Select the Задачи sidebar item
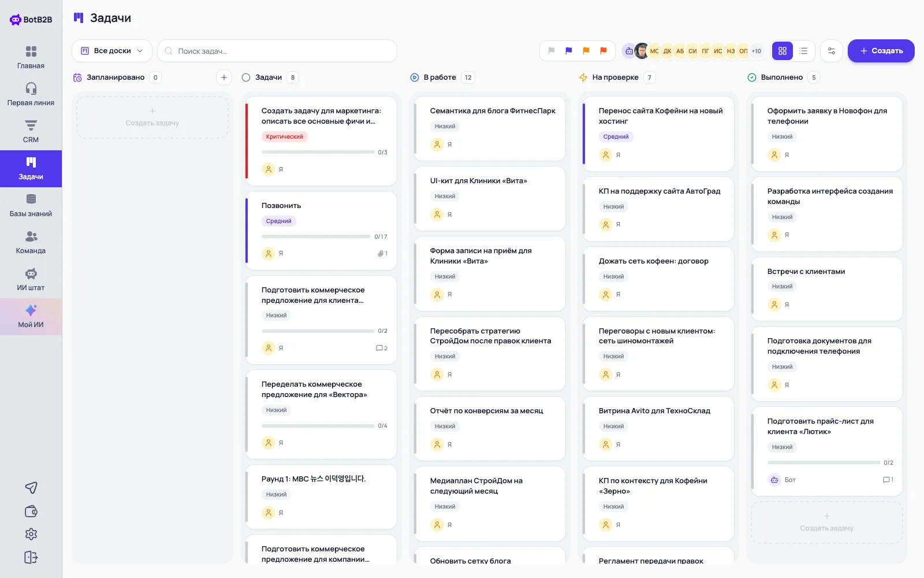924x578 pixels. click(31, 169)
